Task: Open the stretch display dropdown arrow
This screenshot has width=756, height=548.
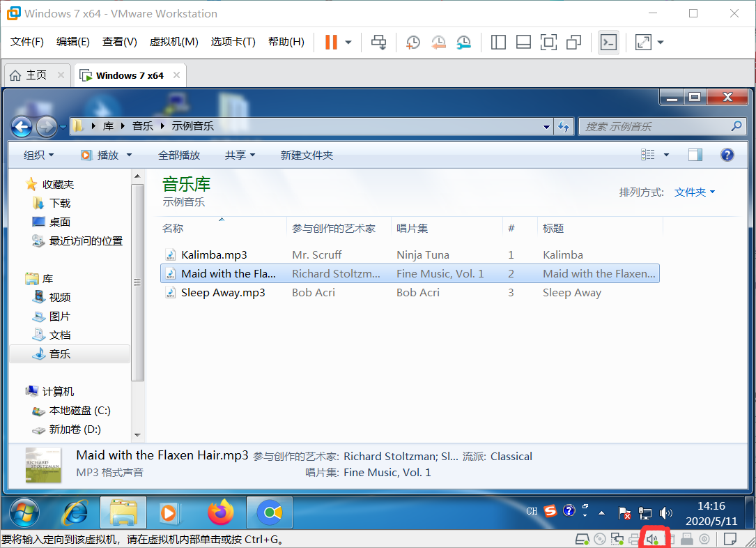Action: tap(661, 43)
